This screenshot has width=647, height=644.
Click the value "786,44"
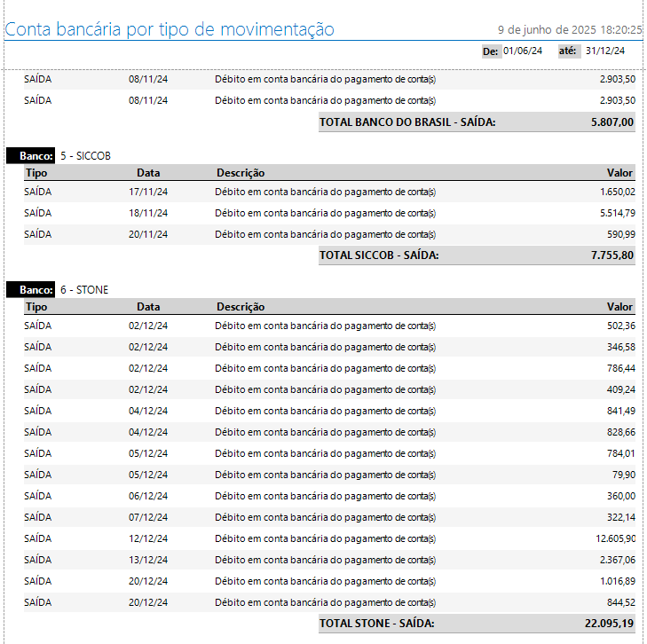(x=621, y=368)
